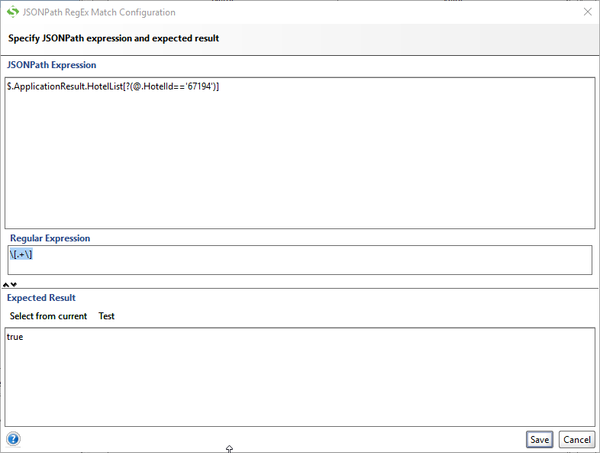Save the JSONPath match configuration
600x453 pixels.
540,440
